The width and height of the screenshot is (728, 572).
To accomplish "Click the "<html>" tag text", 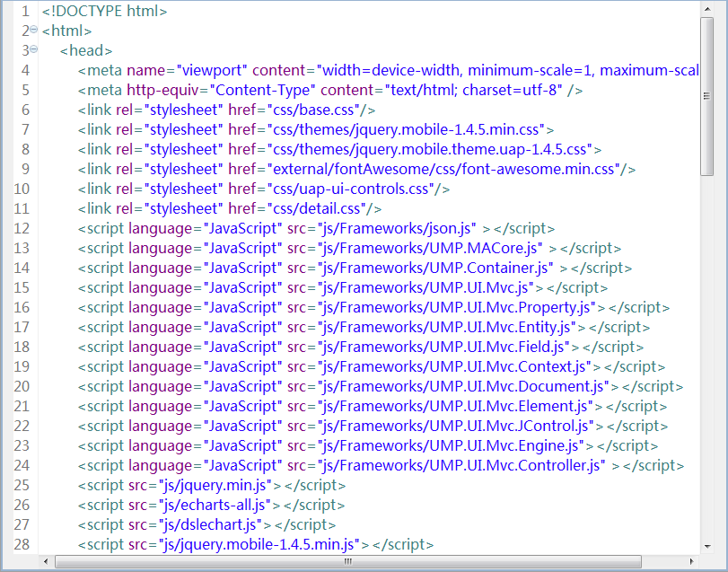I will point(67,31).
